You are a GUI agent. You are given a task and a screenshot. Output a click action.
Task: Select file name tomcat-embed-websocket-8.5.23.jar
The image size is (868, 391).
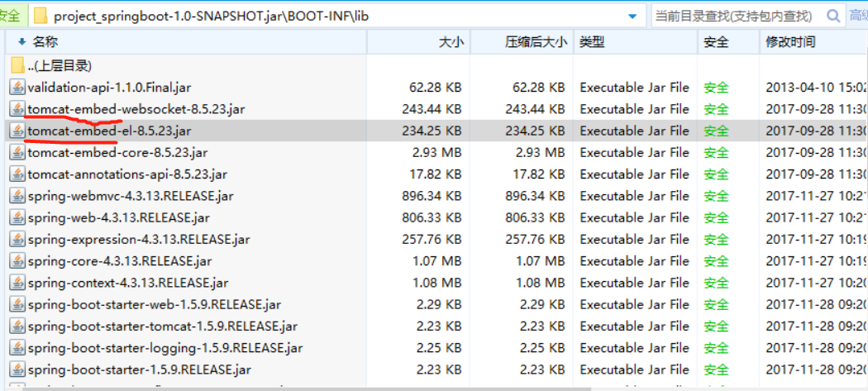tap(136, 109)
